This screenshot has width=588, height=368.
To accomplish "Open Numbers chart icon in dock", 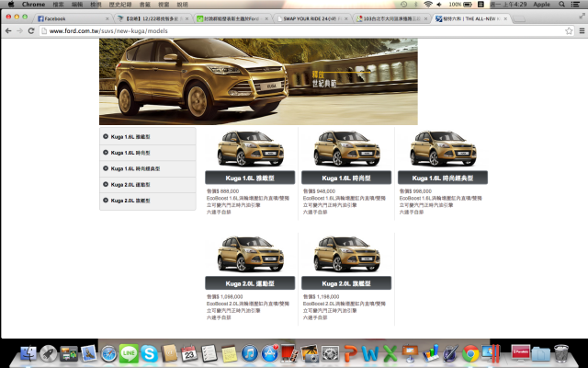I will pyautogui.click(x=431, y=353).
